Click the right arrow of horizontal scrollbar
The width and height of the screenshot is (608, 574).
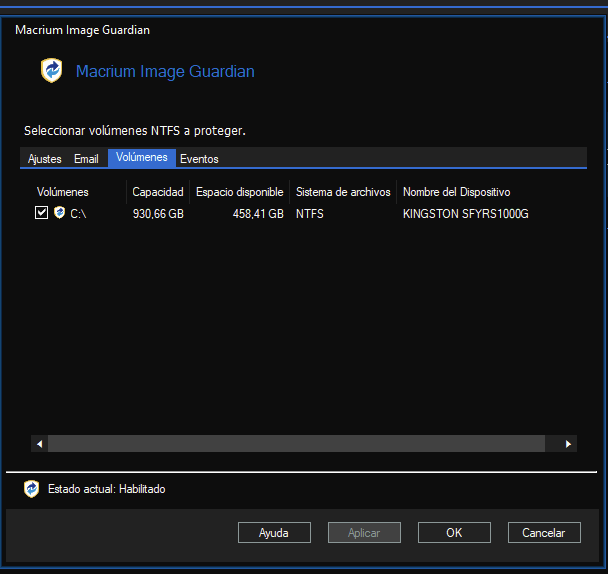click(x=568, y=444)
